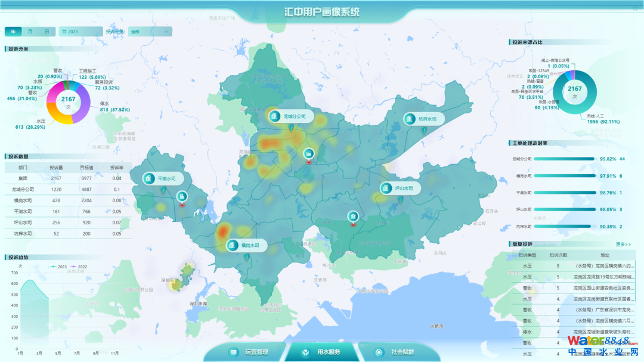Click the 更多>> link in 重复投诉
644x362 pixels.
[623, 244]
